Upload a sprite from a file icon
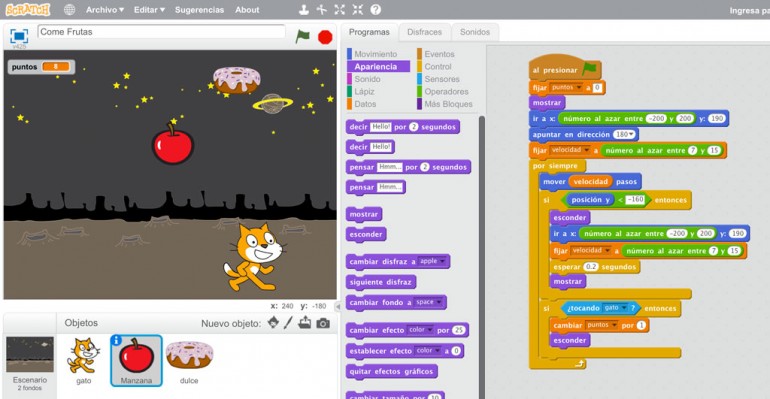770x399 pixels. click(x=305, y=322)
